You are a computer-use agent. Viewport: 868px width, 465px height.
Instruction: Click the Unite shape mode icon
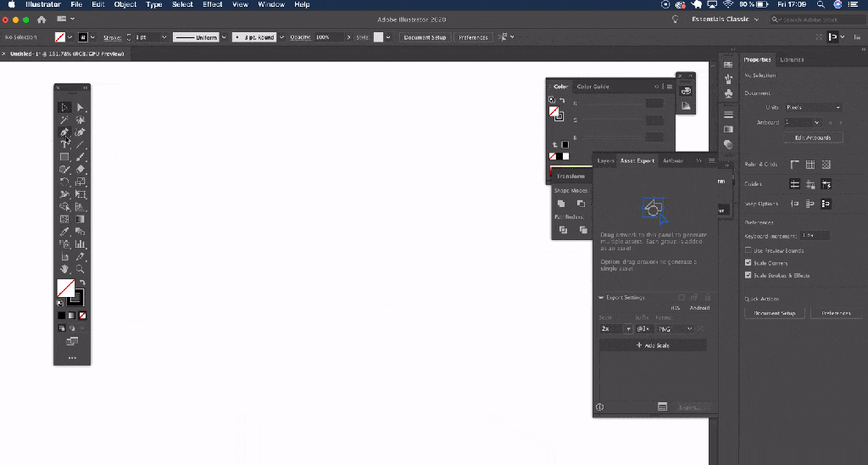561,204
